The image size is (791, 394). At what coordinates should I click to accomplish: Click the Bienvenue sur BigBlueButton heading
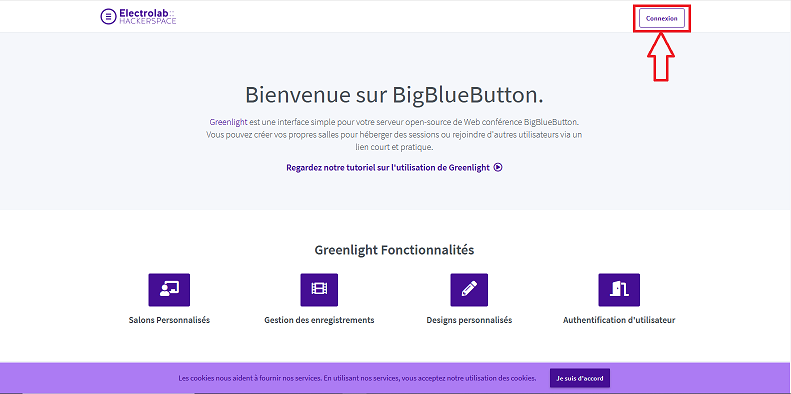click(x=394, y=95)
